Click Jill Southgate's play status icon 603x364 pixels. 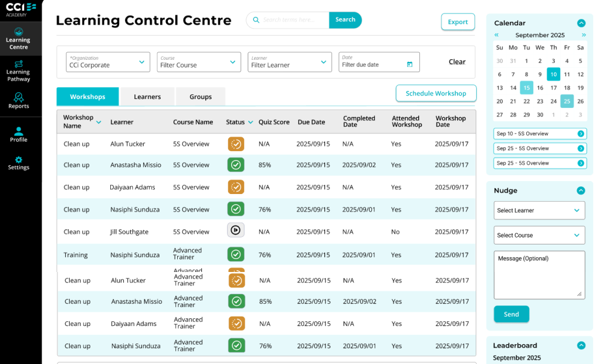tap(236, 230)
